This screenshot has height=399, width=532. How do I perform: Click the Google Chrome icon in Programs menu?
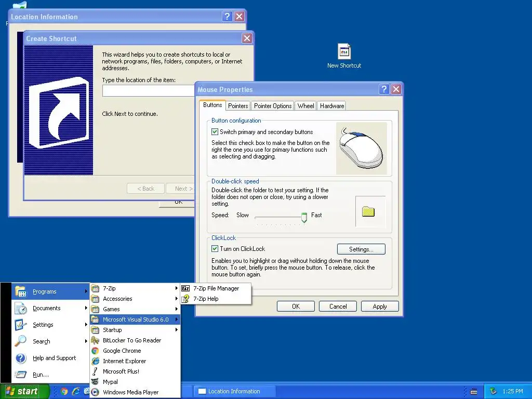tap(96, 351)
